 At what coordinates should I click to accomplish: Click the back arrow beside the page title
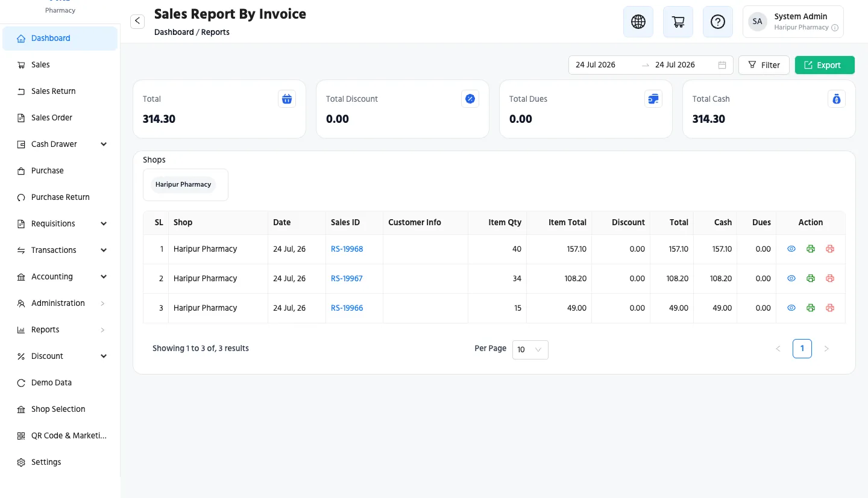[137, 21]
